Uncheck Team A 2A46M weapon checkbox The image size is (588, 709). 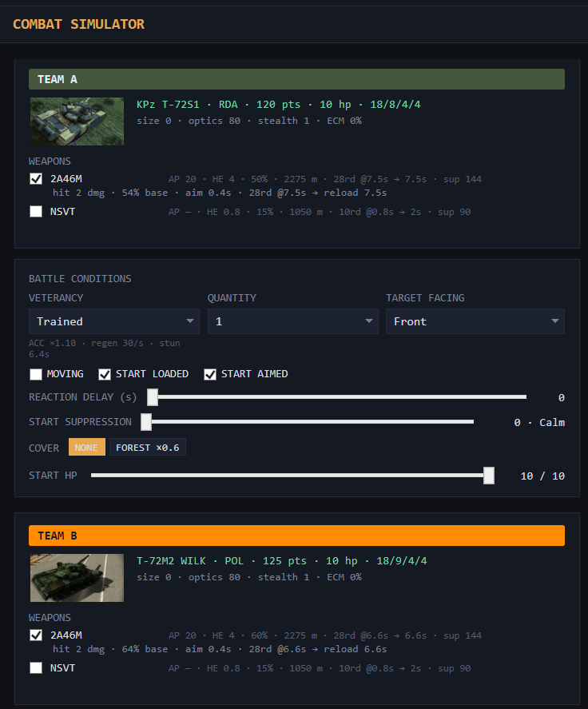[36, 178]
